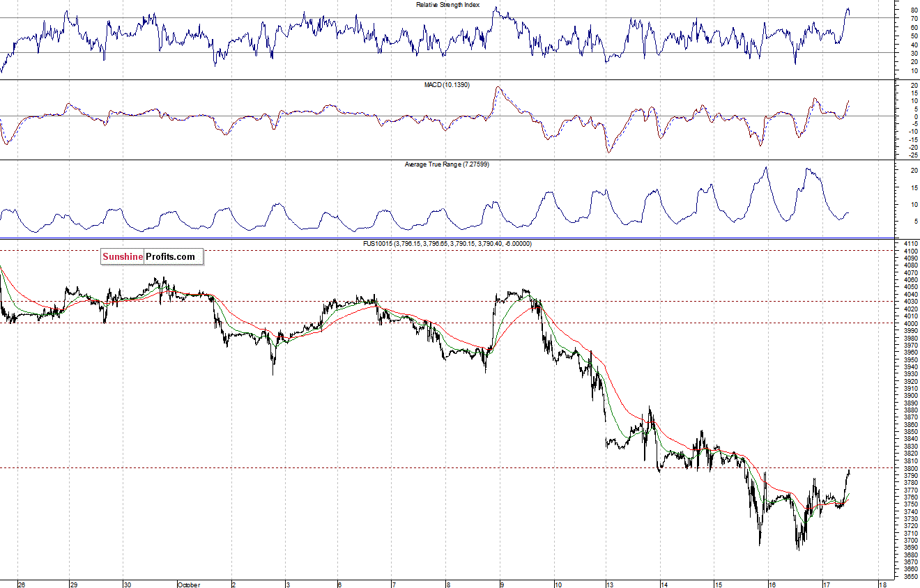Click the date label 14 on time axis
This screenshot has width=920, height=588.
point(665,585)
